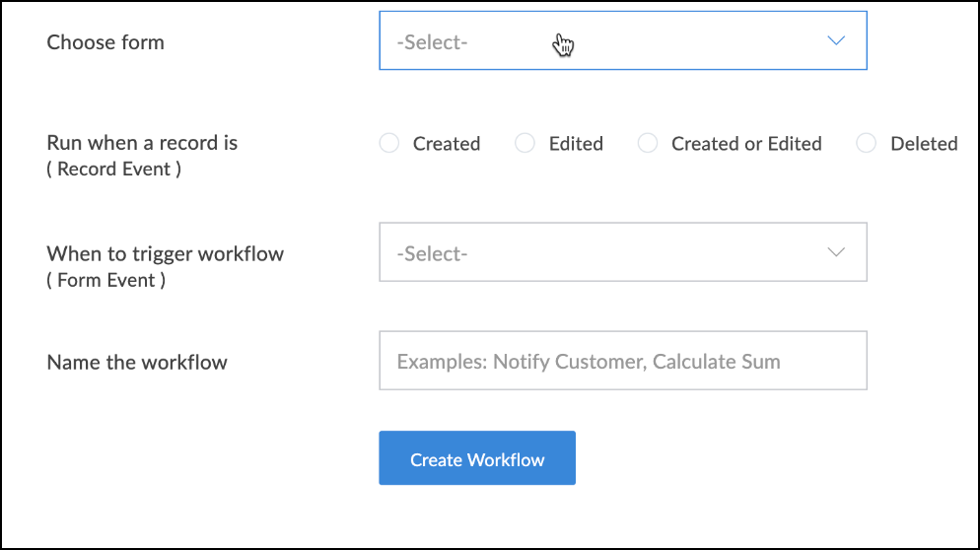This screenshot has height=550, width=980.
Task: Click the "Deleted" option label text
Action: pos(924,144)
